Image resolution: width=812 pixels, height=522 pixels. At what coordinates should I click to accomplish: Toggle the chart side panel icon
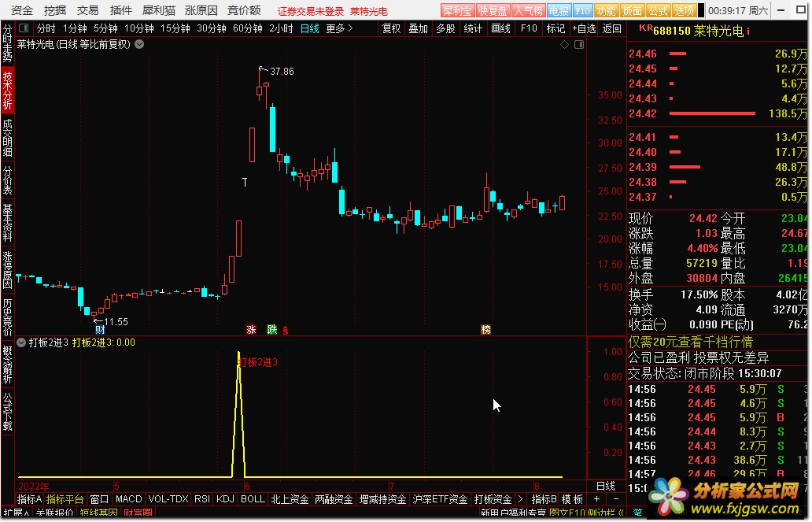(x=579, y=45)
